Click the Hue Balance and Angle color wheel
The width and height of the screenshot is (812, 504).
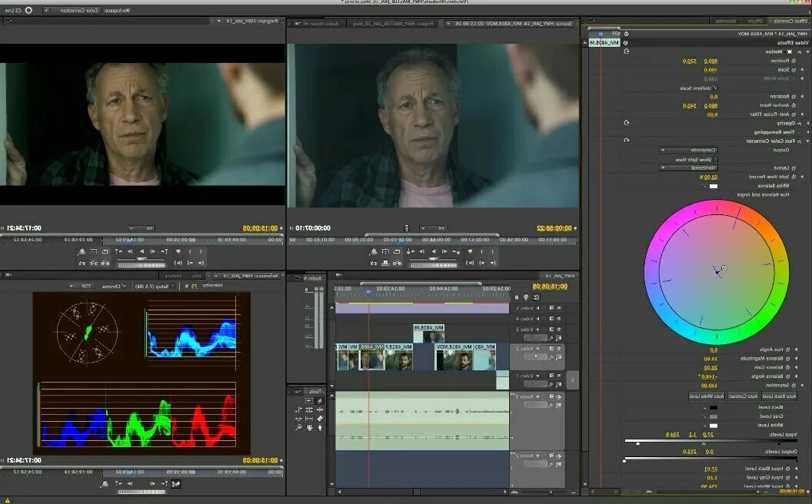(x=717, y=272)
